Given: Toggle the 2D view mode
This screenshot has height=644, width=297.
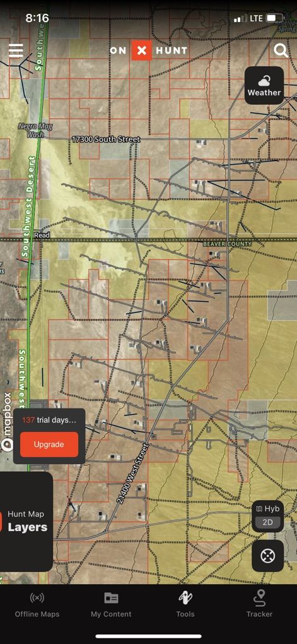Looking at the screenshot, I should tap(267, 523).
